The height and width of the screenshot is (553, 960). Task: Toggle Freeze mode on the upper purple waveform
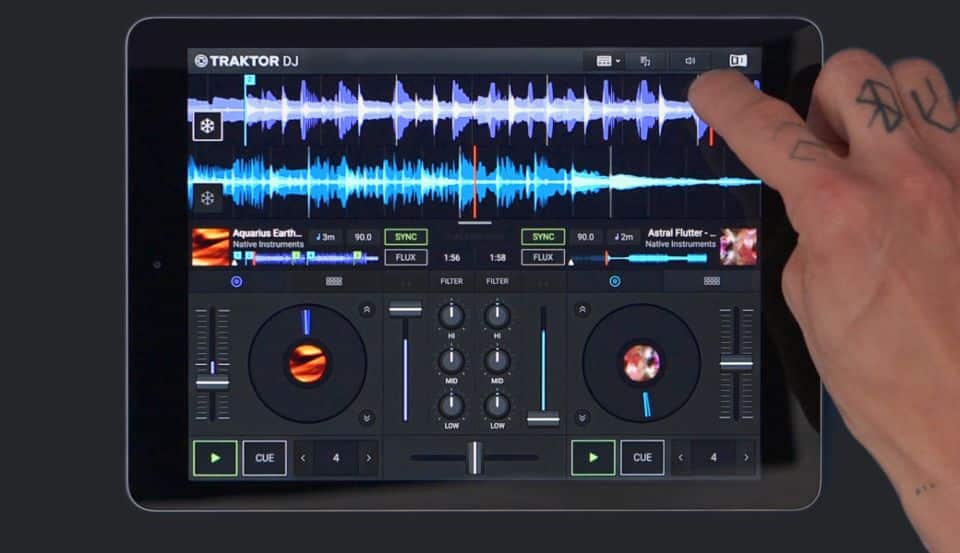point(208,126)
